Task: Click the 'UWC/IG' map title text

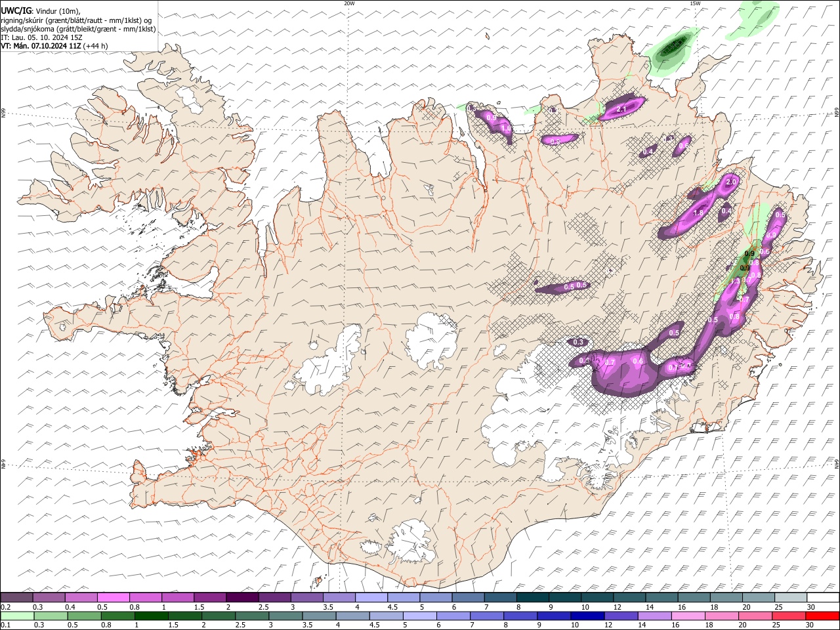Action: [16, 10]
